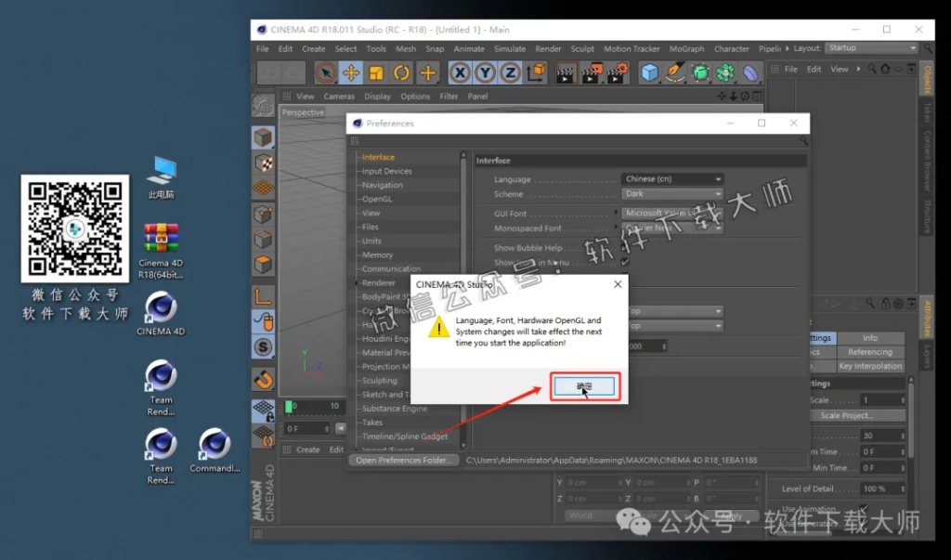
Task: Uncheck the Use Animation checkbox
Action: tap(863, 506)
